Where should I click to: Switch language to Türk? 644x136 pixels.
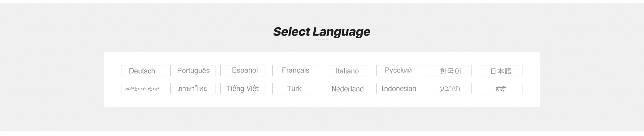point(294,89)
